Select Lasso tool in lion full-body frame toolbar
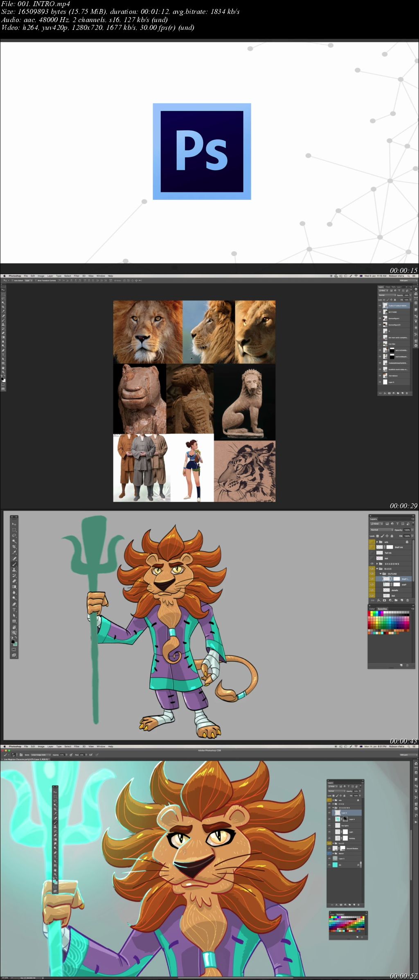 (14, 535)
